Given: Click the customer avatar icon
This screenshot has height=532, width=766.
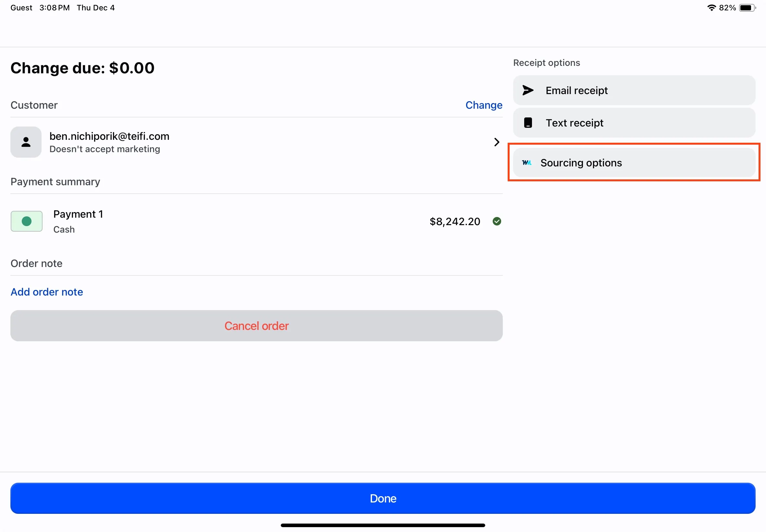Looking at the screenshot, I should click(x=26, y=142).
